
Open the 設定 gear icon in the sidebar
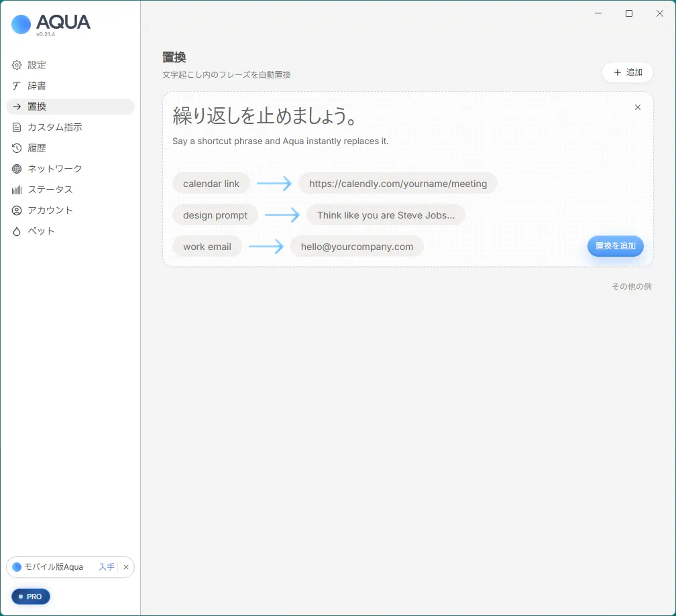(16, 65)
